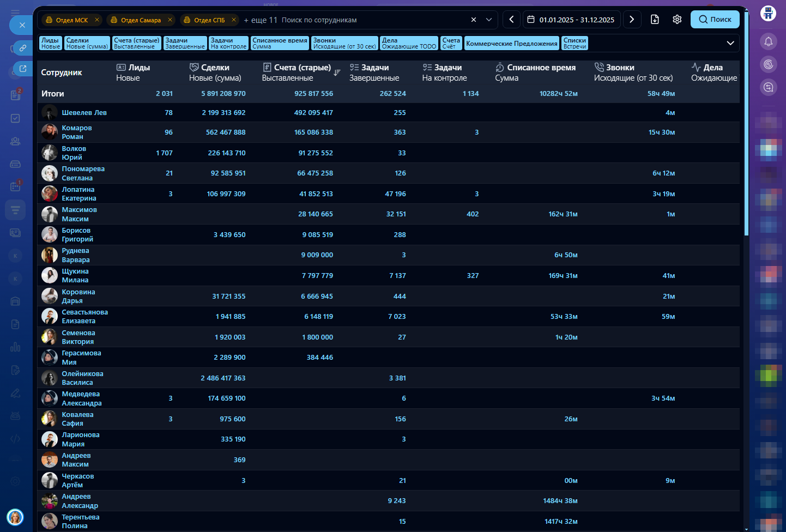
Task: Open the notifications bell icon
Action: coord(769,41)
